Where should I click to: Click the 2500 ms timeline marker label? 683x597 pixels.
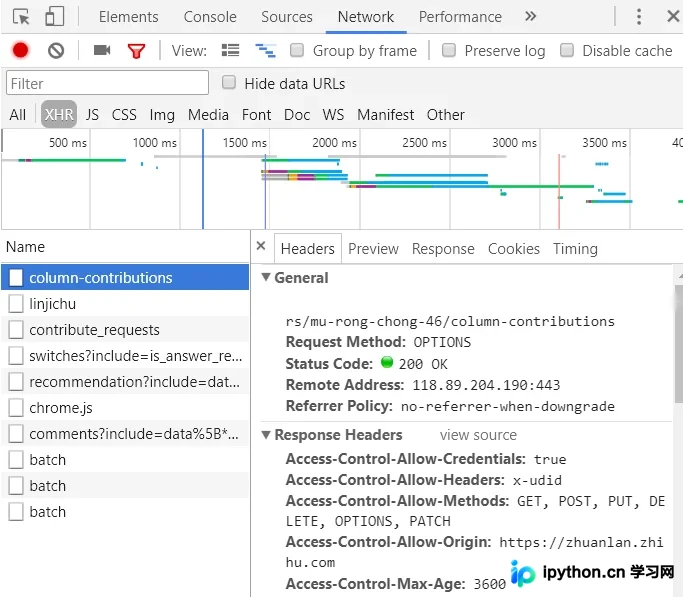point(424,143)
